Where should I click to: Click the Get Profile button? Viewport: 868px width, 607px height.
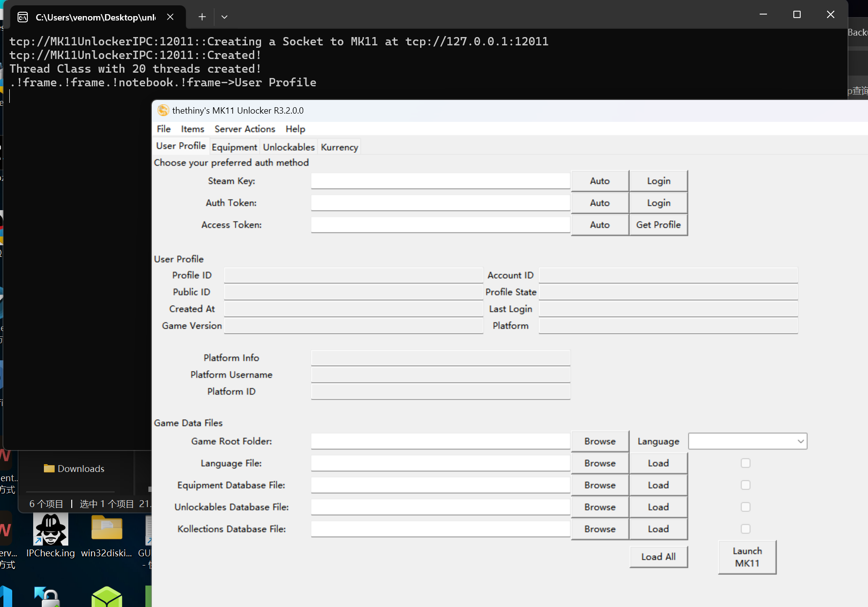[658, 225]
